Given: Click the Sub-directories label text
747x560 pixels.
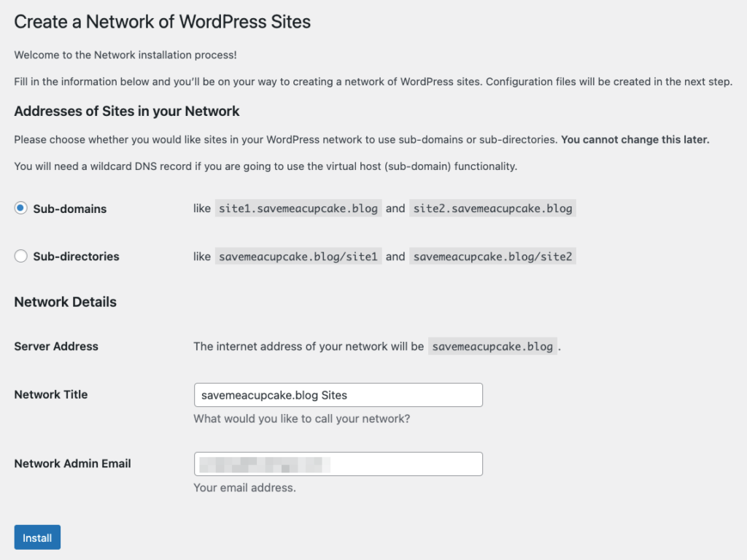Looking at the screenshot, I should 74,256.
